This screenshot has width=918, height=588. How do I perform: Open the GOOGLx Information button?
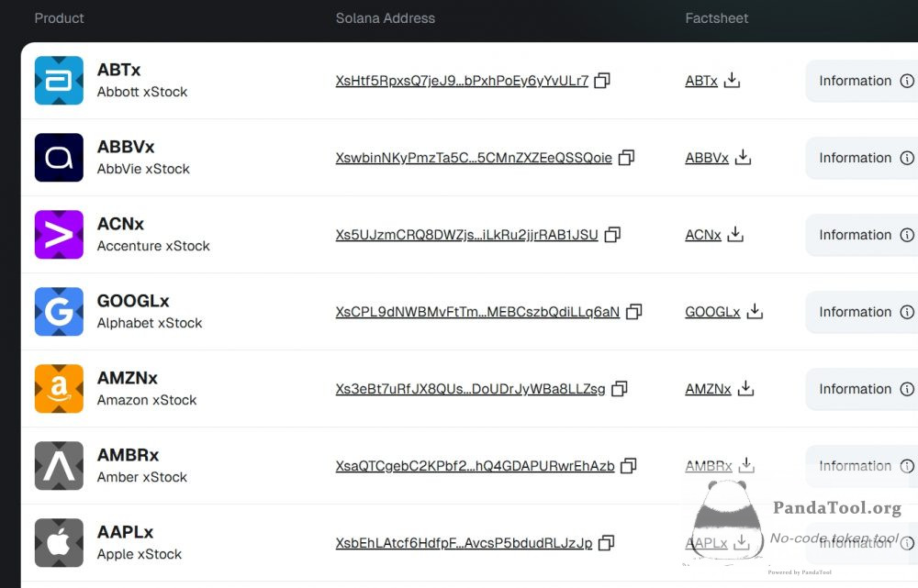862,312
